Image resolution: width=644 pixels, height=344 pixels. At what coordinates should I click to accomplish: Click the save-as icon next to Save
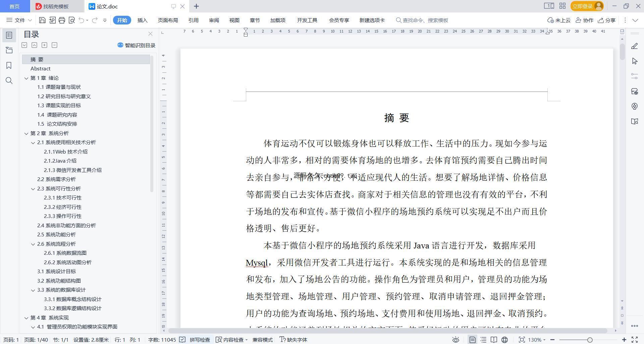[x=52, y=20]
